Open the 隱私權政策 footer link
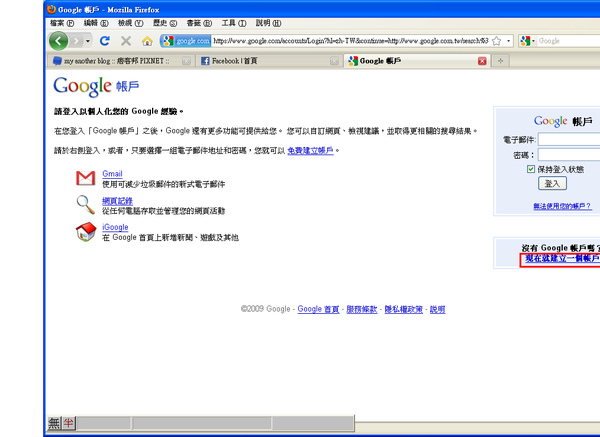The height and width of the screenshot is (437, 600). point(403,309)
